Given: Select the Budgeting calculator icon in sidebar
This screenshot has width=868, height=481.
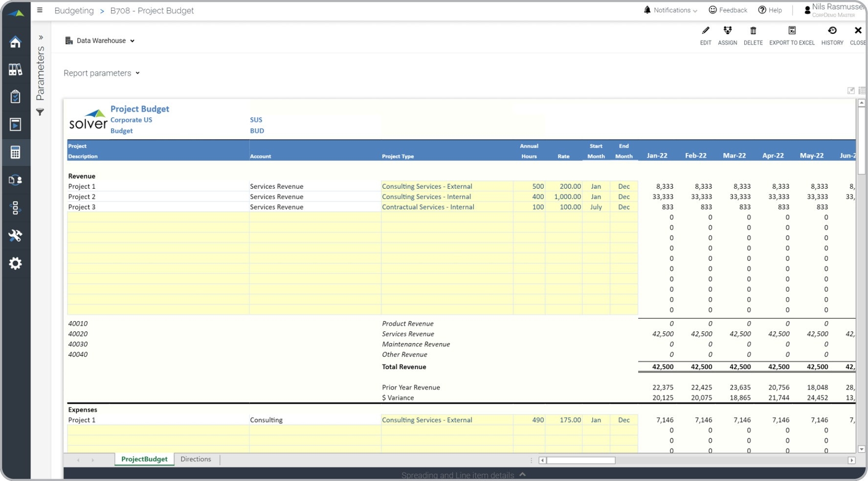Looking at the screenshot, I should (x=16, y=153).
